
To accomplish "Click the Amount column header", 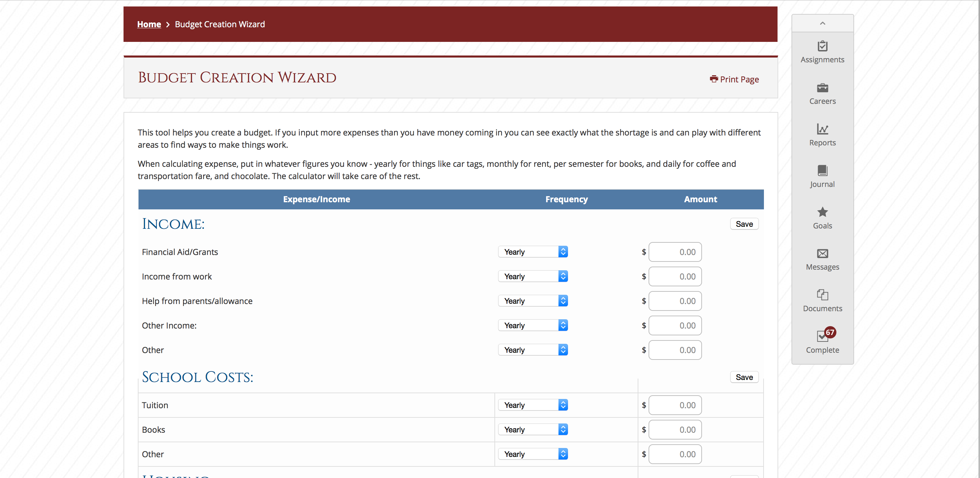I will tap(700, 199).
